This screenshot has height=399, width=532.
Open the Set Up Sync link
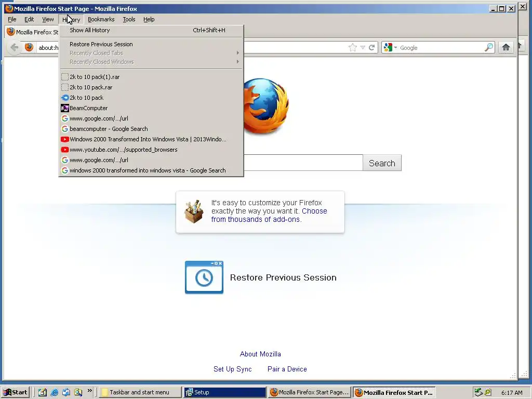pyautogui.click(x=232, y=369)
